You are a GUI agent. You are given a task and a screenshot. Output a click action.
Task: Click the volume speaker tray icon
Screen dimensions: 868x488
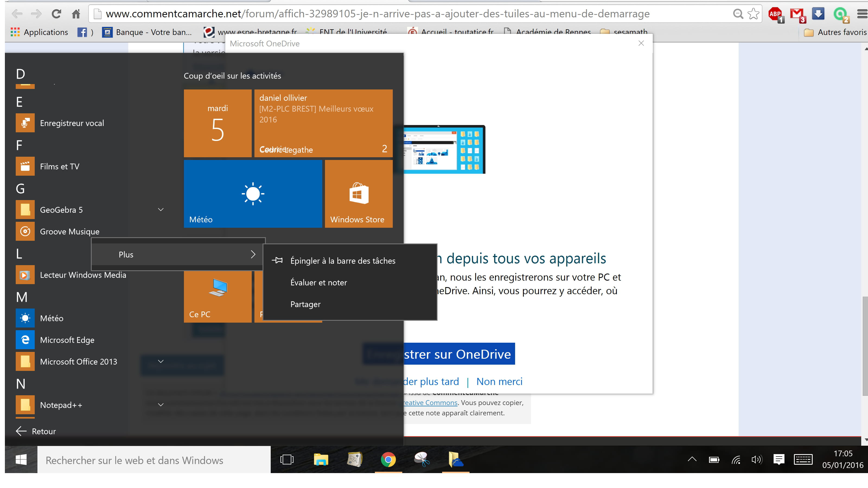pos(757,460)
